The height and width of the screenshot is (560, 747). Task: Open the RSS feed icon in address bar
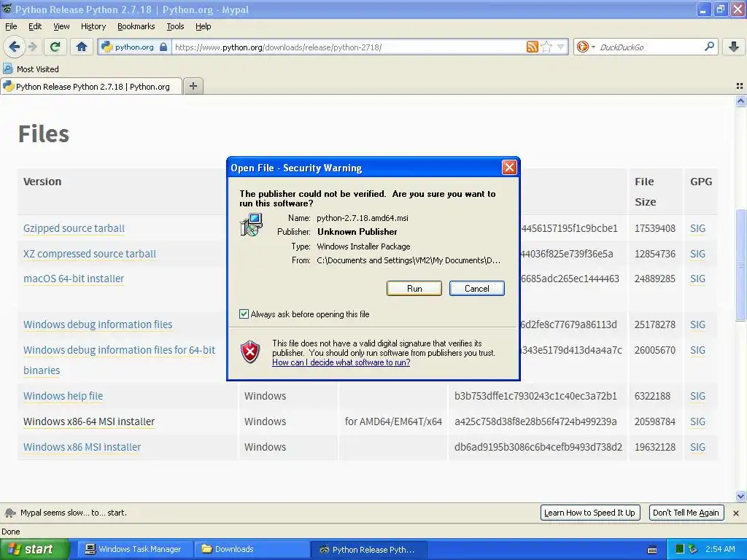tap(532, 47)
